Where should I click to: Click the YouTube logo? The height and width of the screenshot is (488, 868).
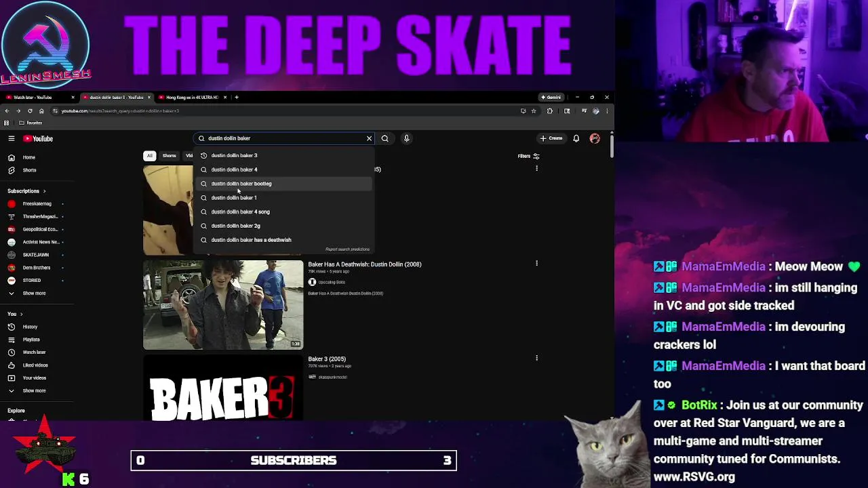pyautogui.click(x=38, y=138)
